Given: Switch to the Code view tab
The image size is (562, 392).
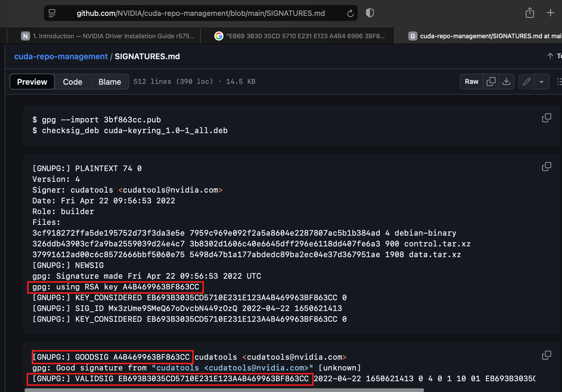Looking at the screenshot, I should point(73,82).
